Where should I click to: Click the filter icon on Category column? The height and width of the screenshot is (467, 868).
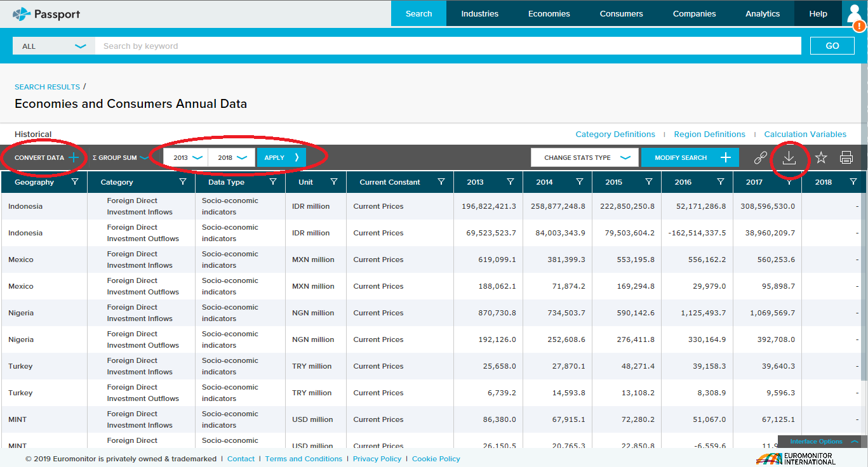coord(183,182)
